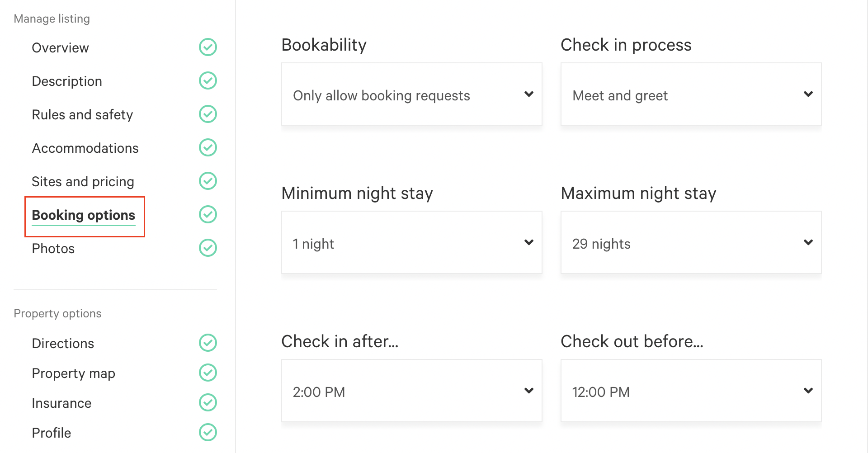Click the Booking options status checkmark
868x453 pixels.
(208, 214)
